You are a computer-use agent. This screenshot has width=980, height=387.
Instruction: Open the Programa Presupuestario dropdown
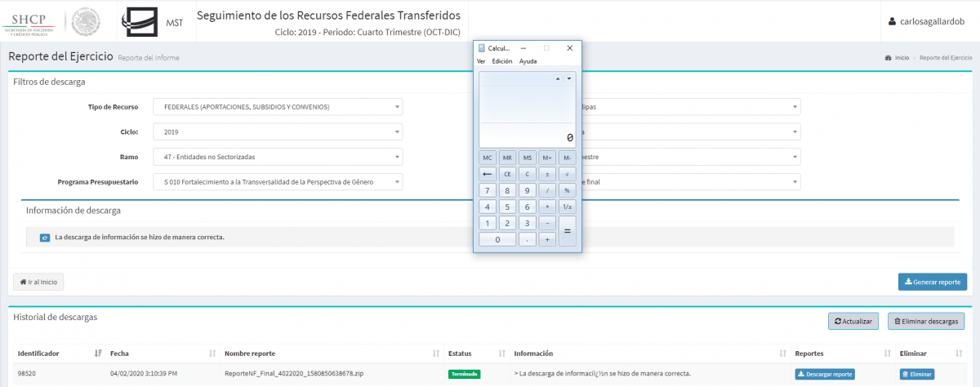coord(278,182)
